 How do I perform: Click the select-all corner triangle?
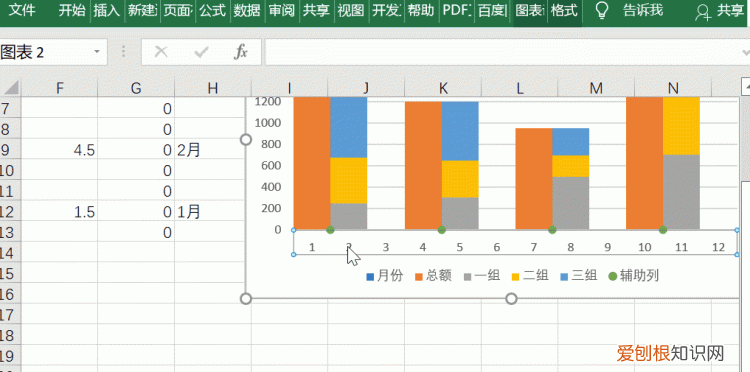click(x=10, y=88)
